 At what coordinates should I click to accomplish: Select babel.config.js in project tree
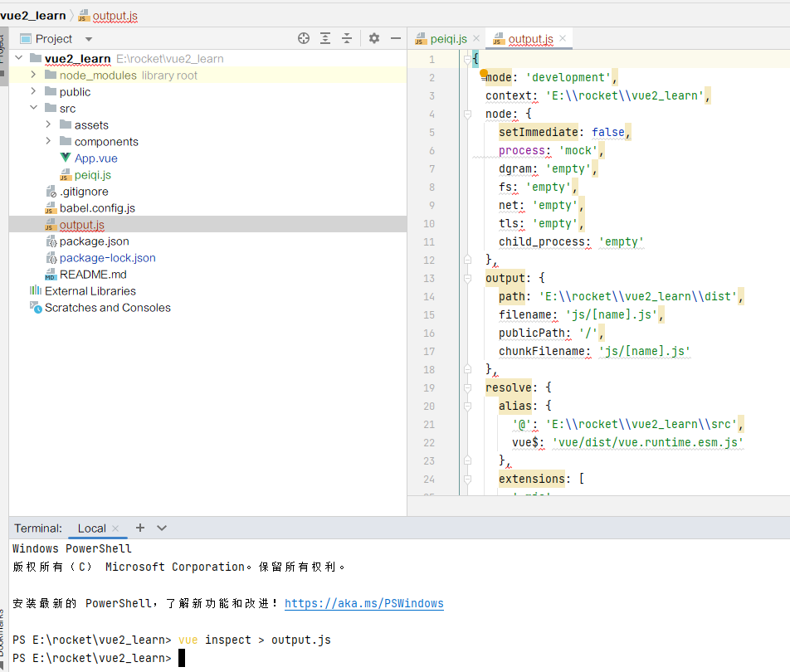pyautogui.click(x=97, y=208)
